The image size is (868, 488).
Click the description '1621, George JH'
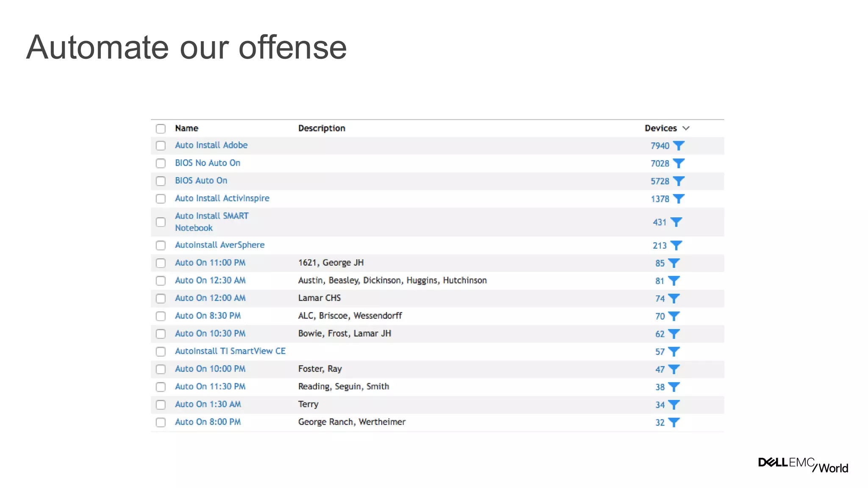[331, 263]
